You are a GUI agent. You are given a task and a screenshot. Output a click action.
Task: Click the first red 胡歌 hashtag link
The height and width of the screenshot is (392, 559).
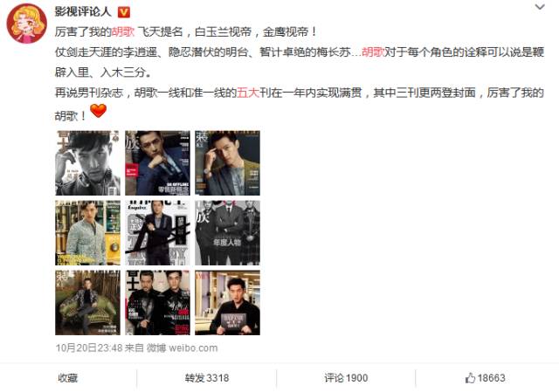(x=123, y=31)
